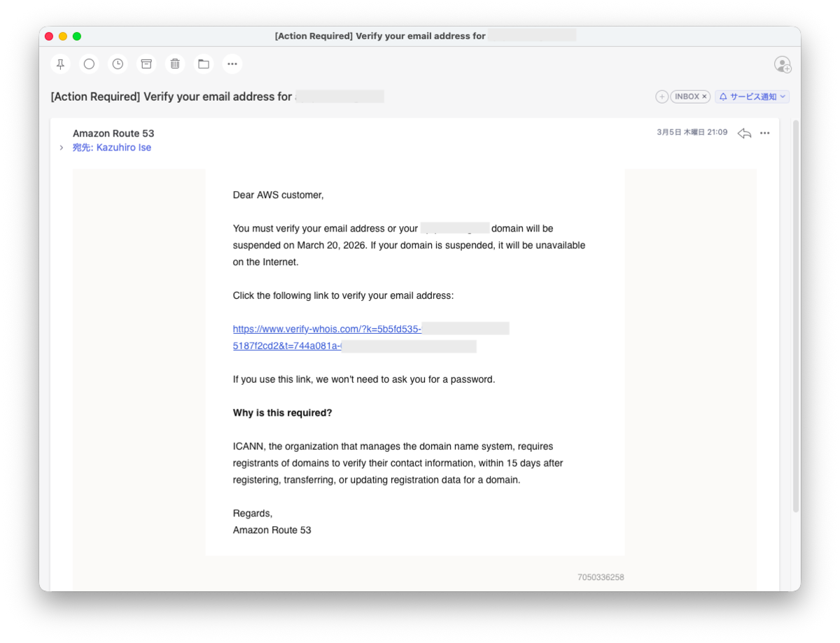840x643 pixels.
Task: Click the add-person icon at the top right
Action: click(x=783, y=64)
